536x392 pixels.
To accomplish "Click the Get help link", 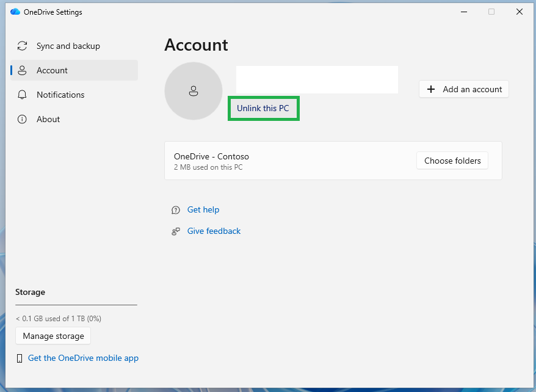I will pyautogui.click(x=203, y=209).
